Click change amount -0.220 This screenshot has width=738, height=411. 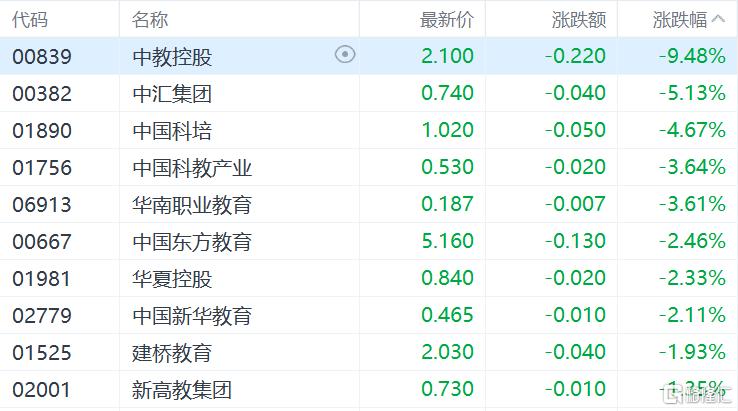click(x=575, y=56)
